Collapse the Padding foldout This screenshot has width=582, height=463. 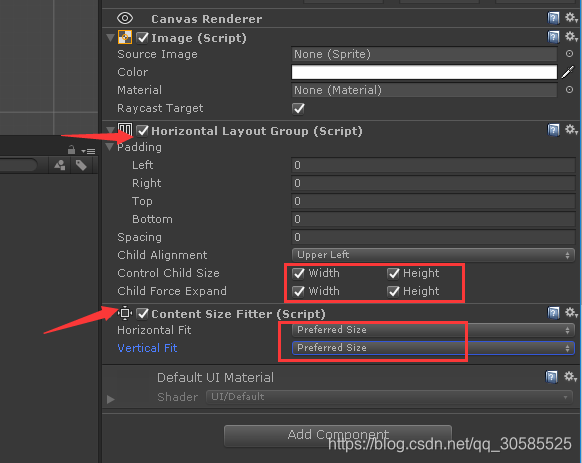coord(110,147)
